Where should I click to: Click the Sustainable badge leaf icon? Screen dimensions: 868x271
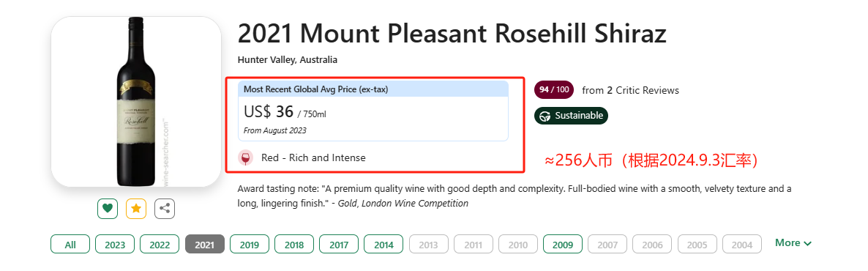pos(545,116)
